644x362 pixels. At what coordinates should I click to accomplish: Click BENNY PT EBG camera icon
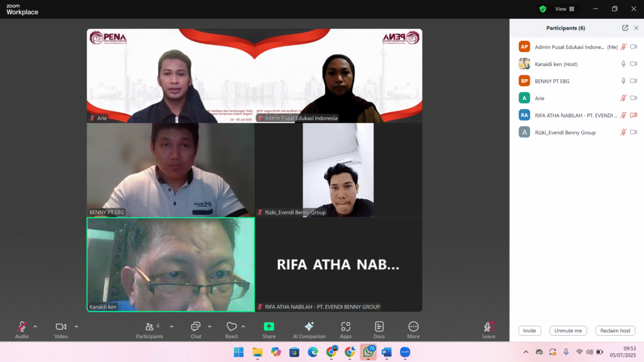click(634, 81)
